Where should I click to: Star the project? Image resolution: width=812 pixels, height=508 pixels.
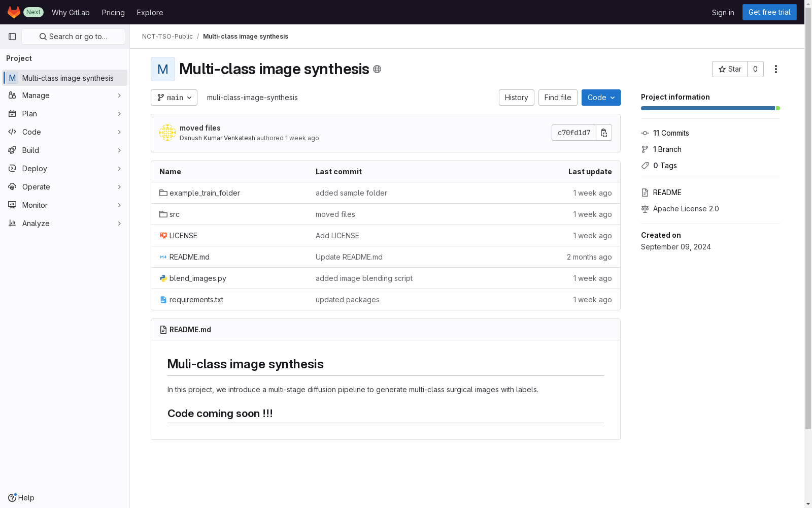[x=730, y=69]
